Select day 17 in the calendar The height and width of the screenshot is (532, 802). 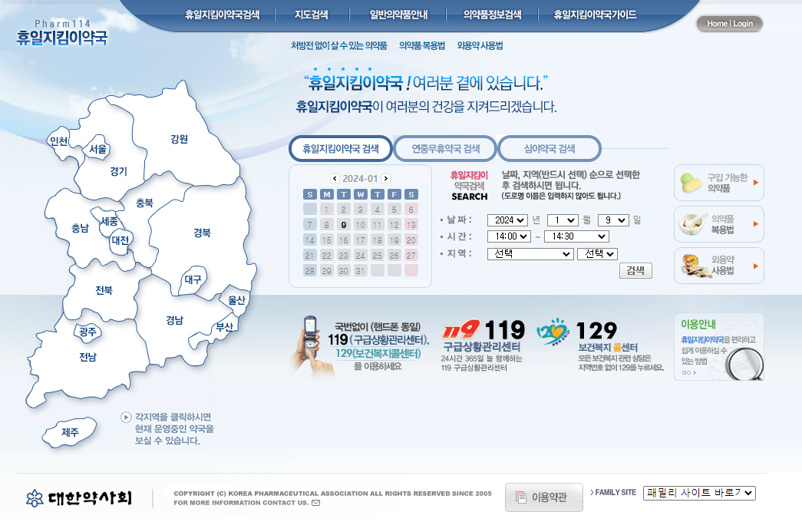[360, 240]
